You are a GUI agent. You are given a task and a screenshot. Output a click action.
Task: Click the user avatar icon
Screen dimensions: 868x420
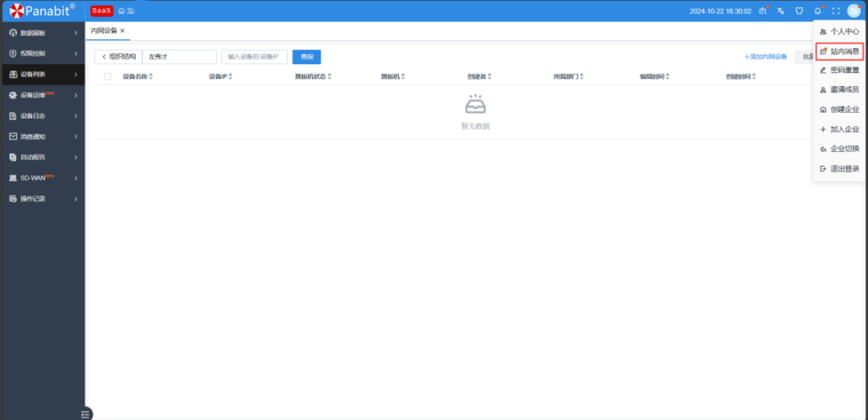click(x=854, y=11)
